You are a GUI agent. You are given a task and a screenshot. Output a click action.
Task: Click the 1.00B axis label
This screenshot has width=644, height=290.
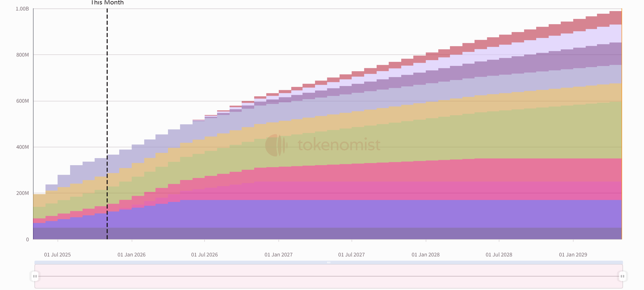[x=22, y=9]
